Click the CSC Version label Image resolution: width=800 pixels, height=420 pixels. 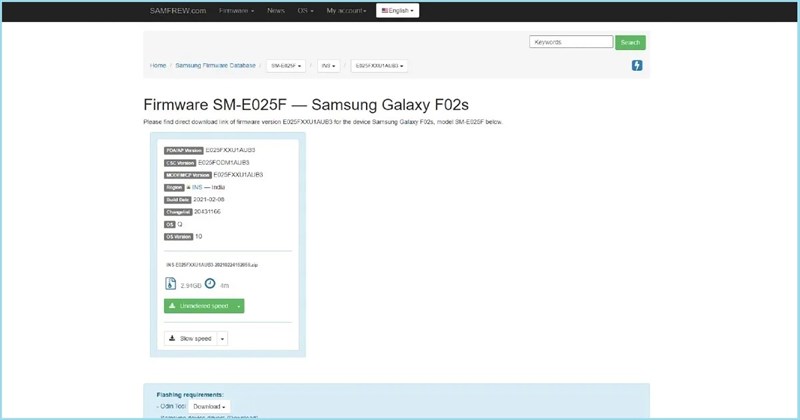(180, 163)
